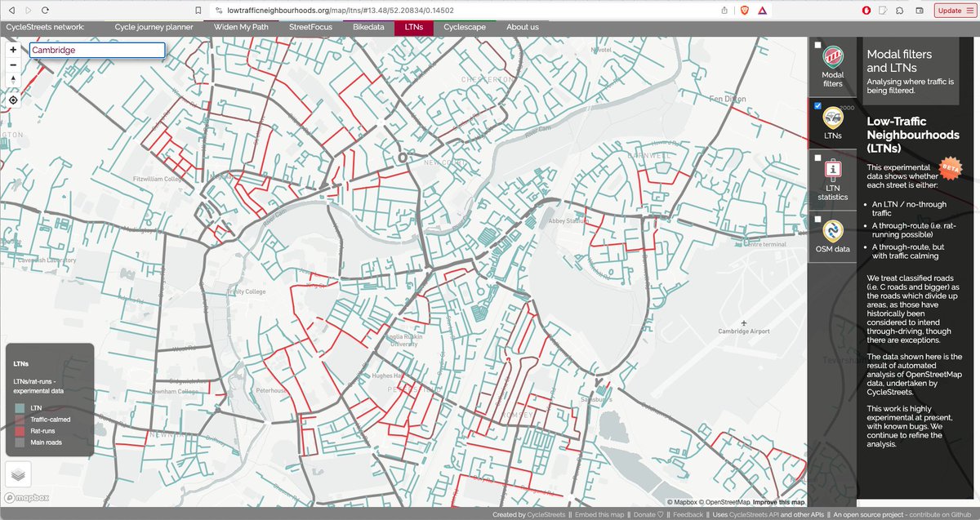The width and height of the screenshot is (980, 520).
Task: Enable the LTN statistics checkbox
Action: (x=817, y=158)
